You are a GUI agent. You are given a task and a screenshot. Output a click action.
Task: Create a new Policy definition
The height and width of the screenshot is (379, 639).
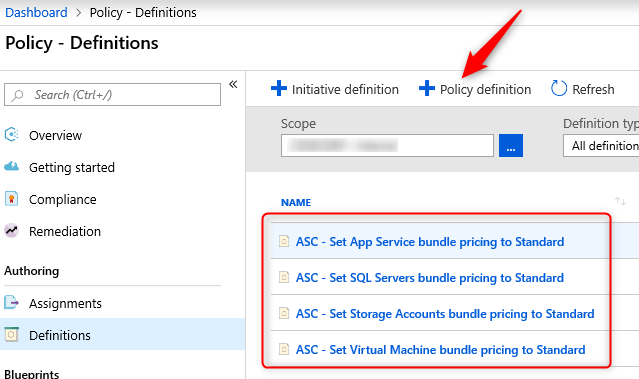[475, 89]
